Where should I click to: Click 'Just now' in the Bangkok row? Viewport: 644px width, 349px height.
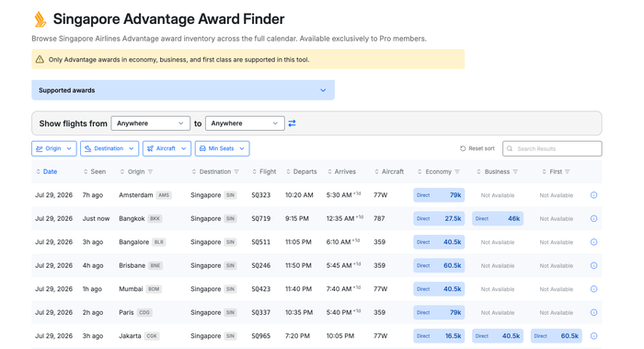pos(96,218)
